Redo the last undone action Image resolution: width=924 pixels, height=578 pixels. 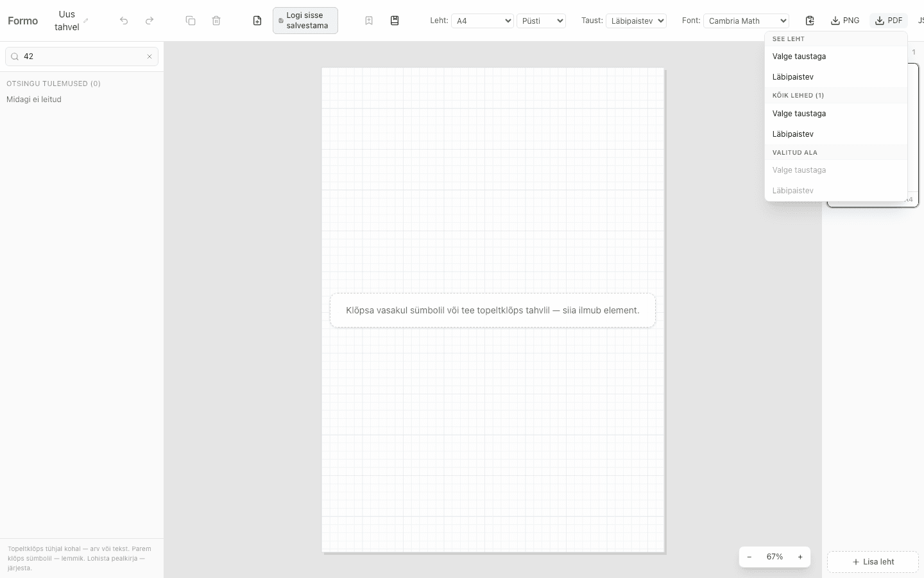[150, 21]
